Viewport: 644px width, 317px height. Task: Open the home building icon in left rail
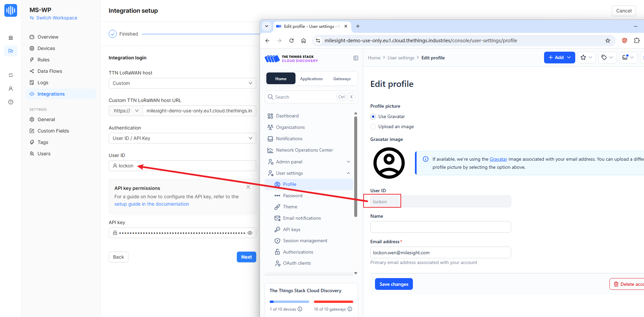click(x=11, y=38)
